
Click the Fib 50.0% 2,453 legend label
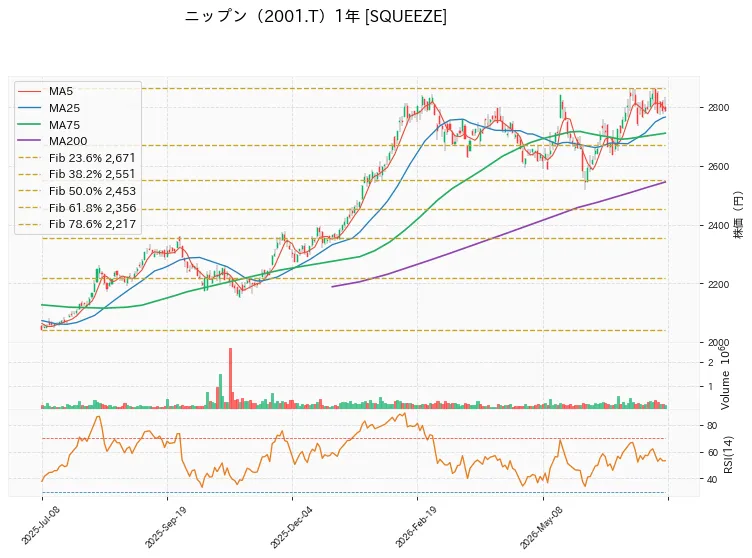click(x=92, y=191)
